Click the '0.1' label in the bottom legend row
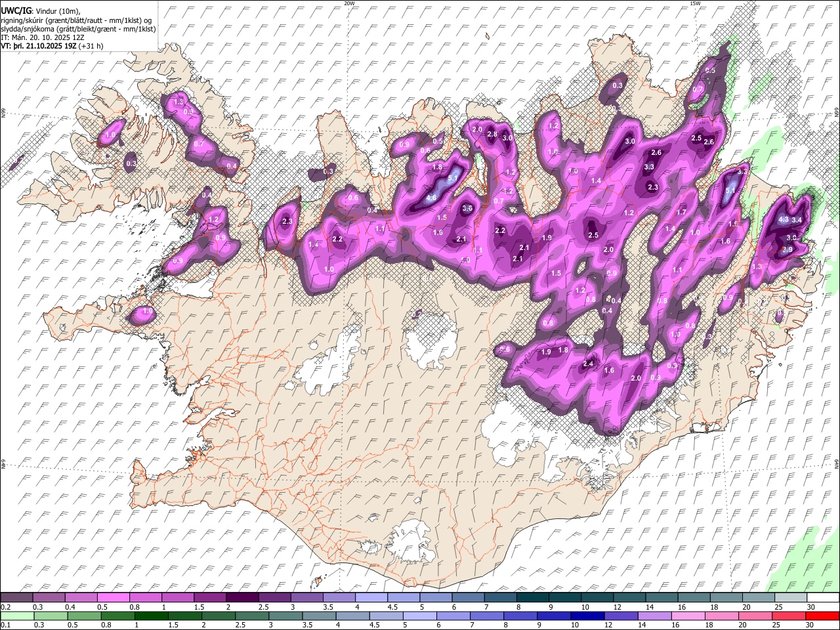 [5, 625]
